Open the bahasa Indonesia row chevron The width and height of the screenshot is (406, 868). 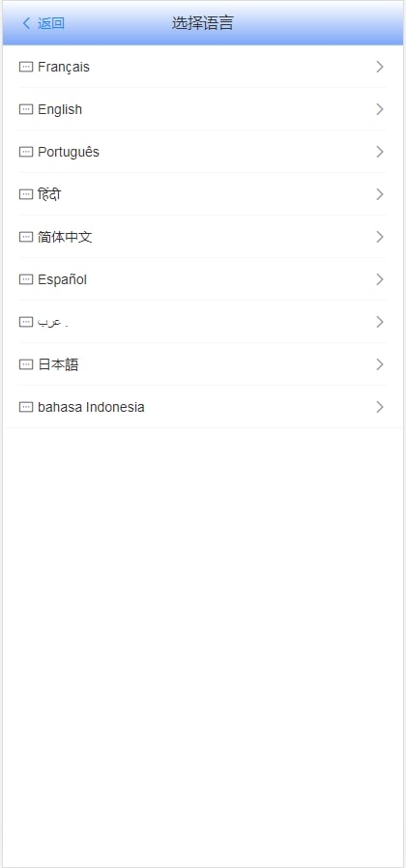[379, 407]
